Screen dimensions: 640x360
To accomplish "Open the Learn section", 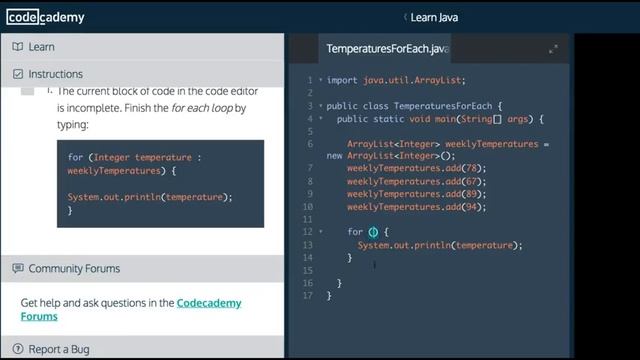I will 142,47.
